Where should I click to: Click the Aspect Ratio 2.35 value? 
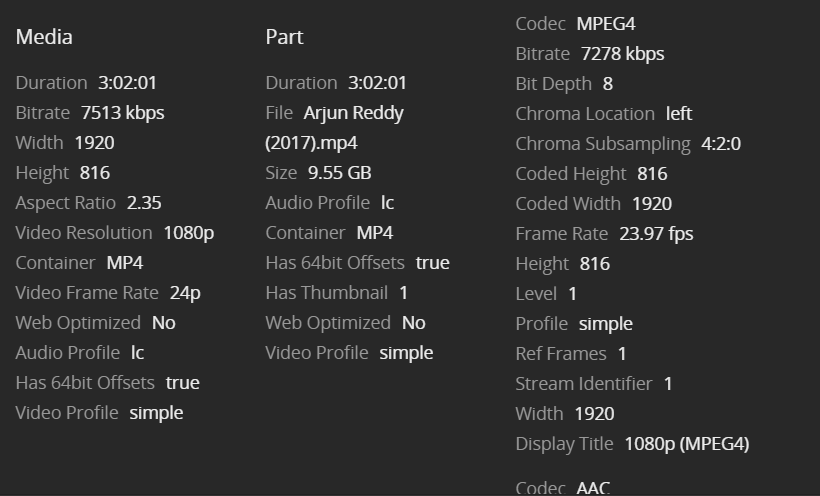pyautogui.click(x=144, y=203)
